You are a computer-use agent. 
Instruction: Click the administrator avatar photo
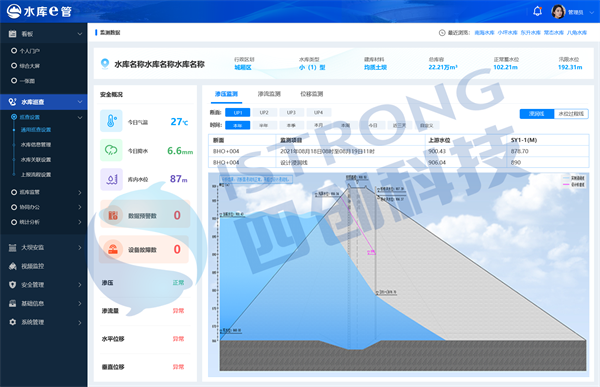558,11
